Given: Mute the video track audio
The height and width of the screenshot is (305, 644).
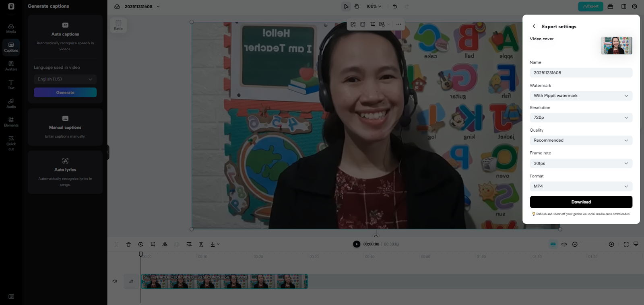Looking at the screenshot, I should pyautogui.click(x=115, y=281).
